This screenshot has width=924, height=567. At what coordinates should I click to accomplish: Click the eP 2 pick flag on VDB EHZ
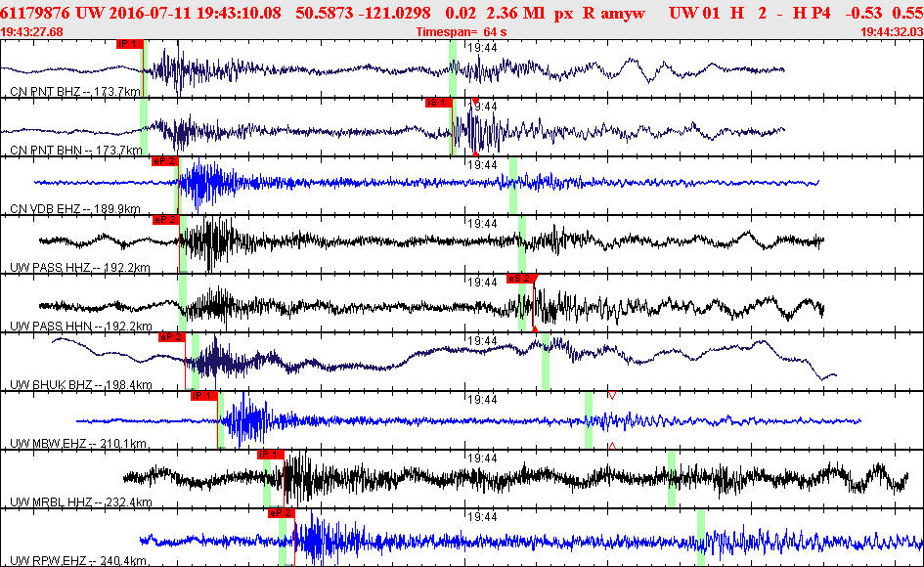[164, 161]
